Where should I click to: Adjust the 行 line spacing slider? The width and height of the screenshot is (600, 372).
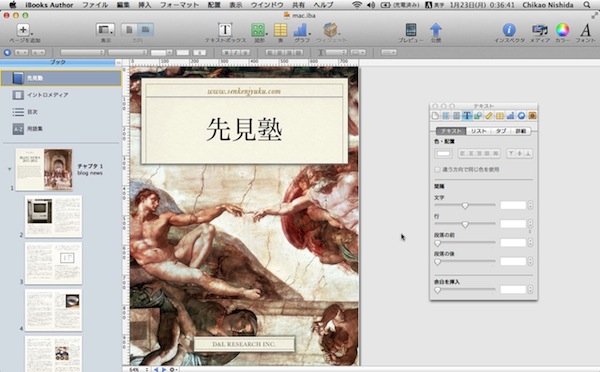click(x=465, y=224)
